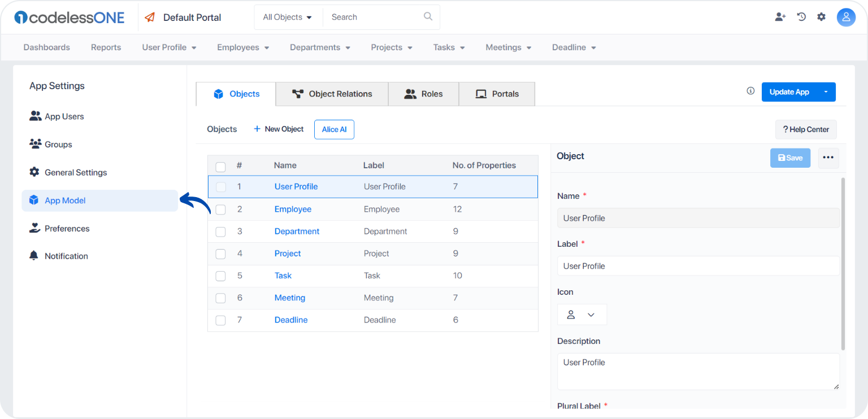Check the Project row checkbox

point(221,254)
